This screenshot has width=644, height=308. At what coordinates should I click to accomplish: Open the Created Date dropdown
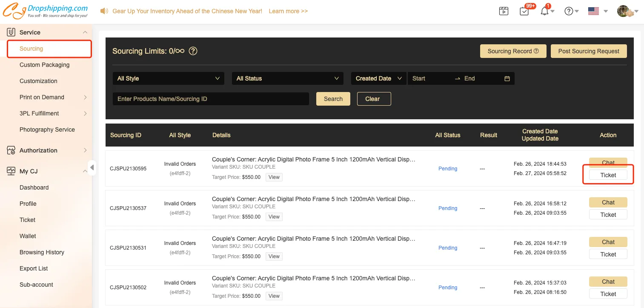click(x=378, y=78)
